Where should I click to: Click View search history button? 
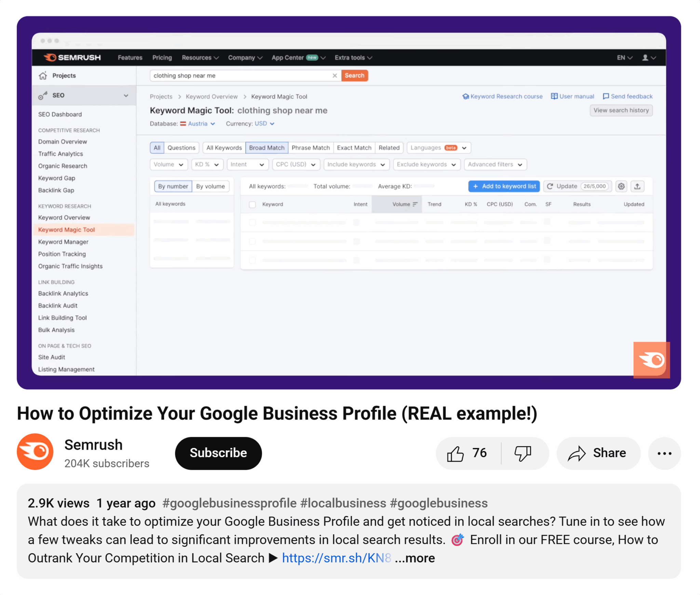[621, 110]
